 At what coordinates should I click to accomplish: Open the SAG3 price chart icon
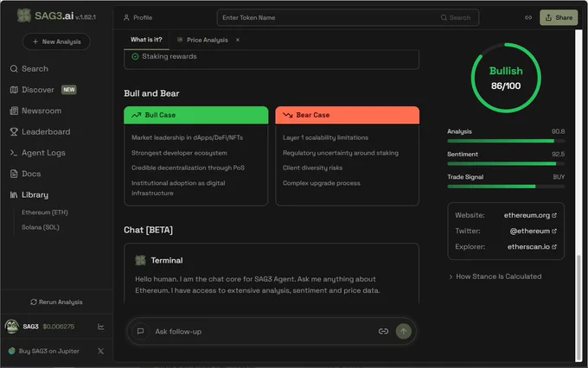coord(101,327)
